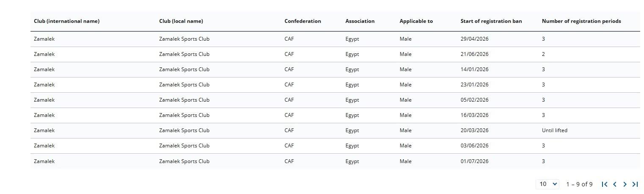Sort by Club (international name) header

pyautogui.click(x=66, y=21)
